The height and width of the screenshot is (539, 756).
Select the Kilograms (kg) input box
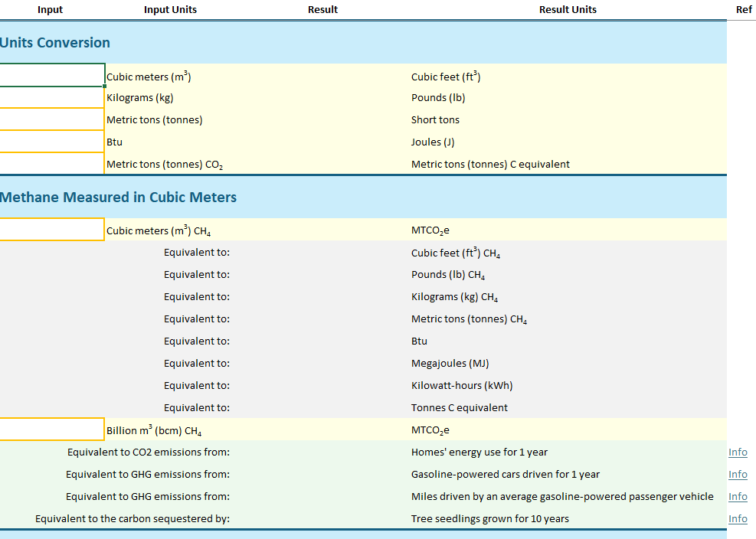tap(51, 97)
